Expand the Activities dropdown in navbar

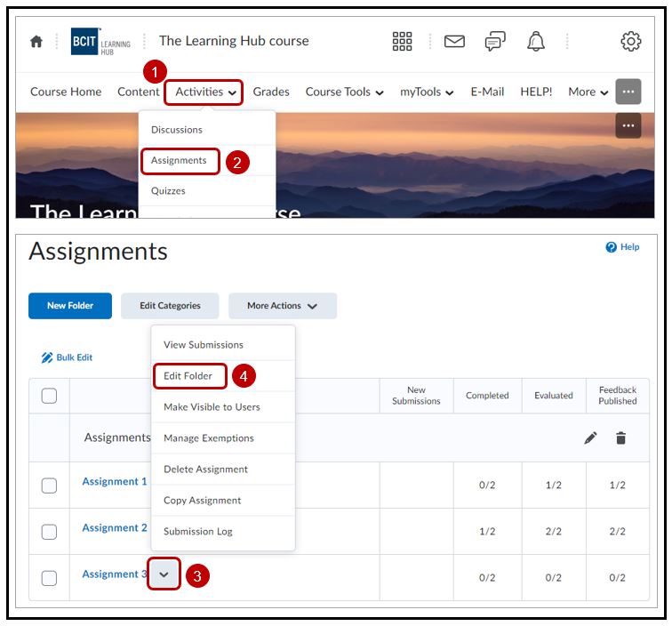(205, 92)
